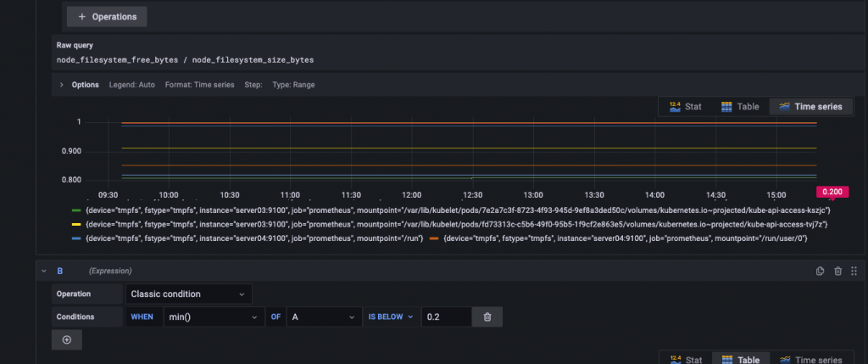This screenshot has width=868, height=364.
Task: Click the (Expression) label beside B
Action: tap(110, 271)
